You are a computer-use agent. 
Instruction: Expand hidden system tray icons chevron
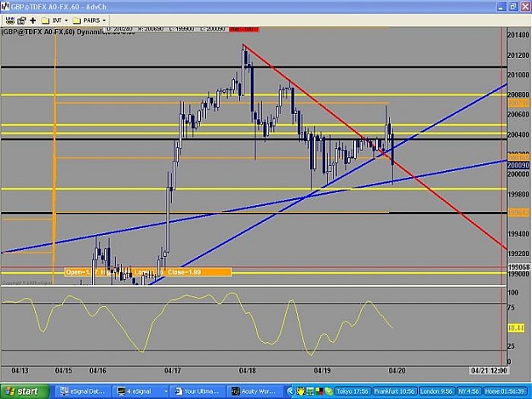pyautogui.click(x=290, y=391)
